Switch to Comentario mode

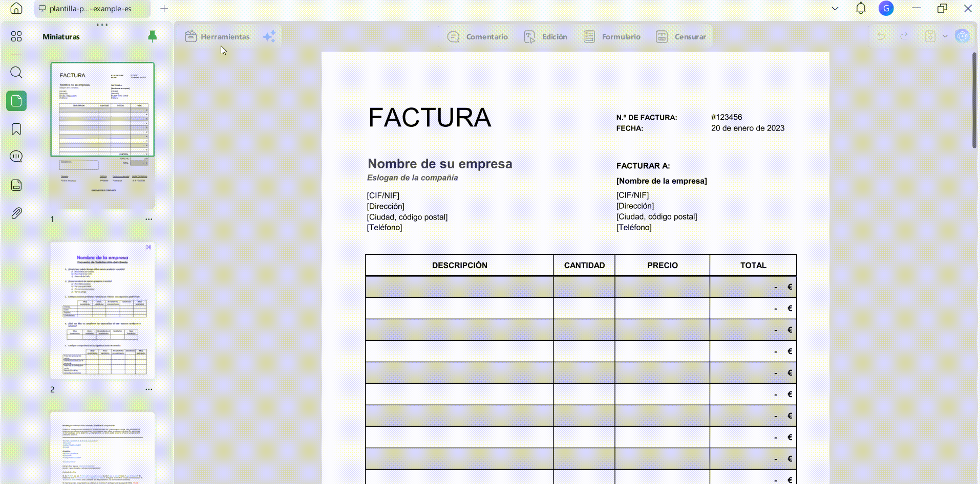click(478, 36)
